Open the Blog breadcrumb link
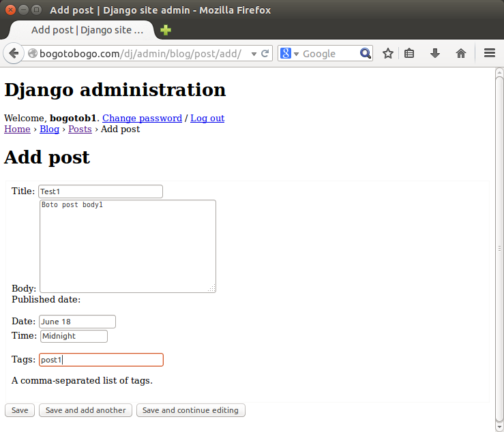504x432 pixels. click(x=50, y=129)
